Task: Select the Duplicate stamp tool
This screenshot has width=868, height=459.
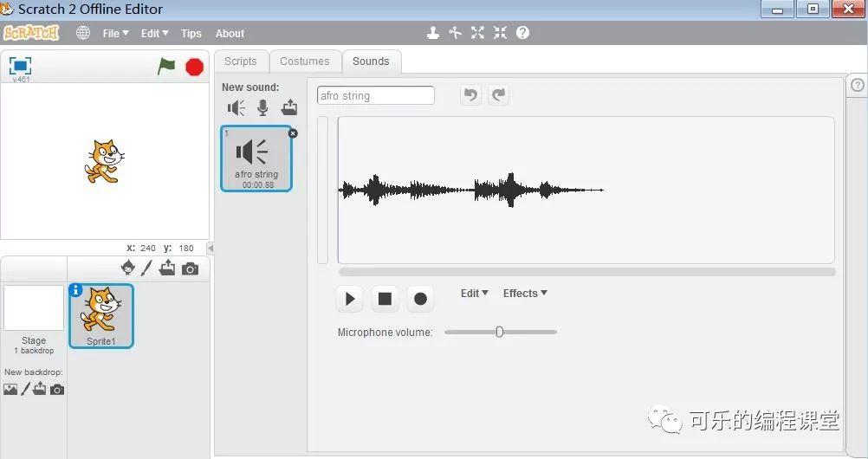Action: click(x=433, y=33)
